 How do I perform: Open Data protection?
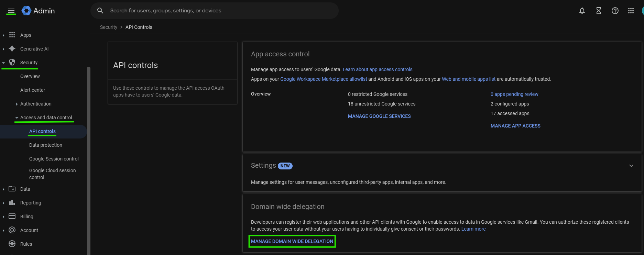pyautogui.click(x=46, y=145)
